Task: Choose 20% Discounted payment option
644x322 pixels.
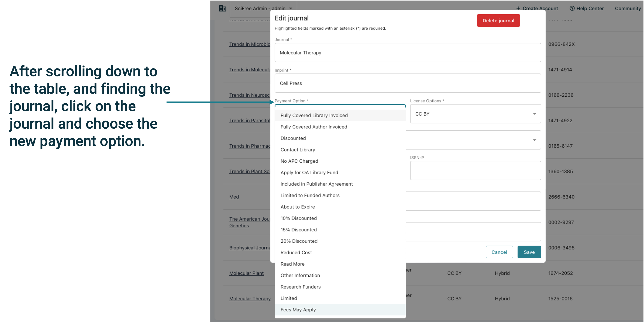Action: coord(299,241)
